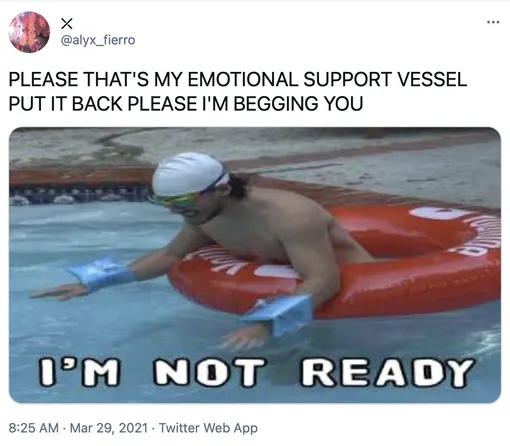Viewport: 510px width, 446px height.
Task: Open the swimmer GIF image in the tweet
Action: [255, 265]
